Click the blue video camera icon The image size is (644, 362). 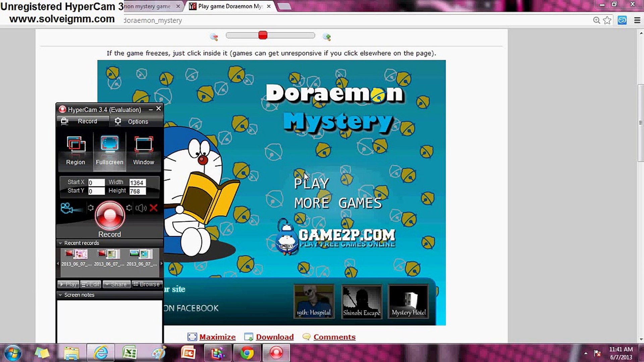pyautogui.click(x=71, y=208)
